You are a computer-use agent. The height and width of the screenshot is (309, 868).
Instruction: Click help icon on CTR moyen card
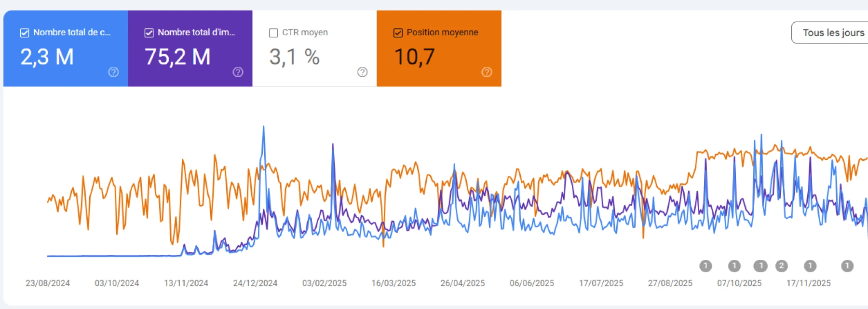pyautogui.click(x=362, y=72)
